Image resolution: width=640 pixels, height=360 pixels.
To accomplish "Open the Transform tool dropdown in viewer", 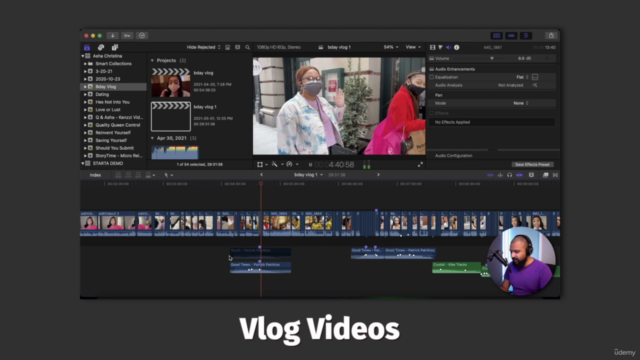I will point(262,164).
